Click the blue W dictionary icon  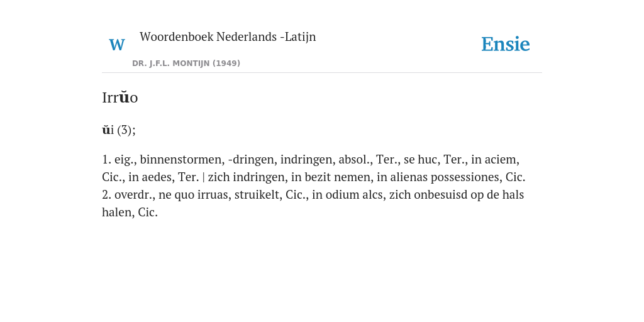click(x=116, y=45)
